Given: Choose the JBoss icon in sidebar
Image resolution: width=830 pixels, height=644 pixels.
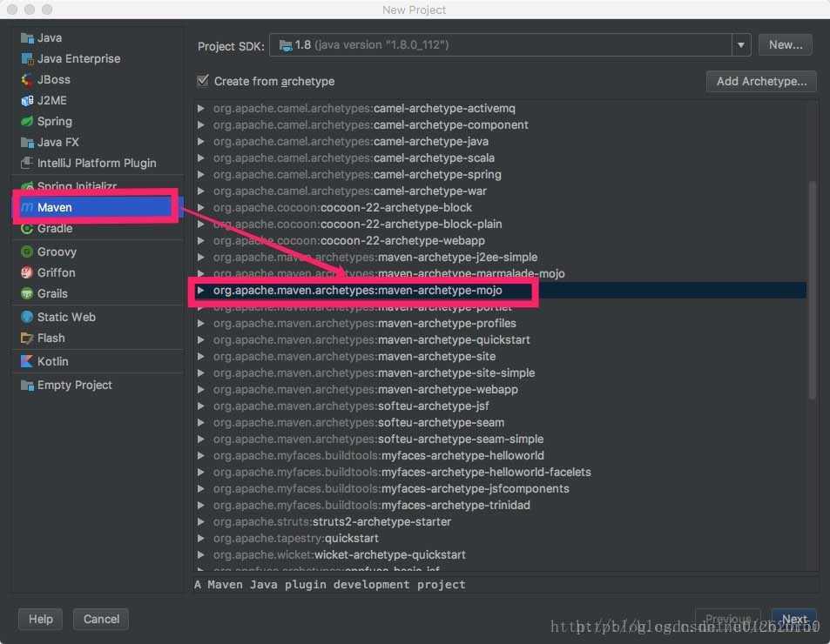Looking at the screenshot, I should coord(27,80).
